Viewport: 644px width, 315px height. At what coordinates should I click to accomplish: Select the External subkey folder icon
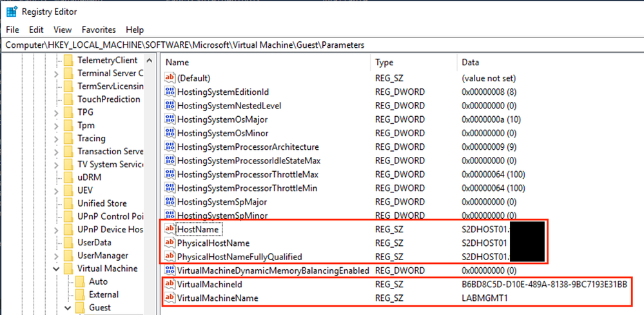[x=81, y=294]
